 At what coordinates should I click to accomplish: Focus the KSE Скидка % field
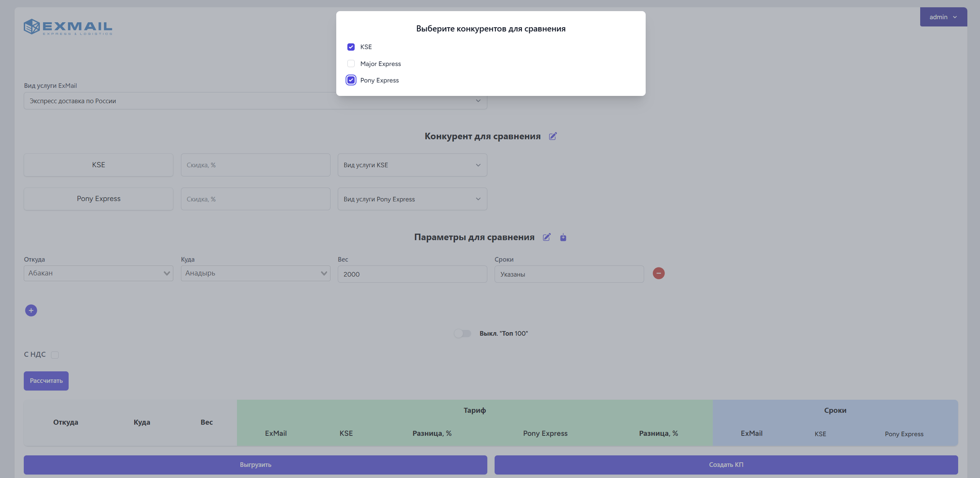[255, 165]
